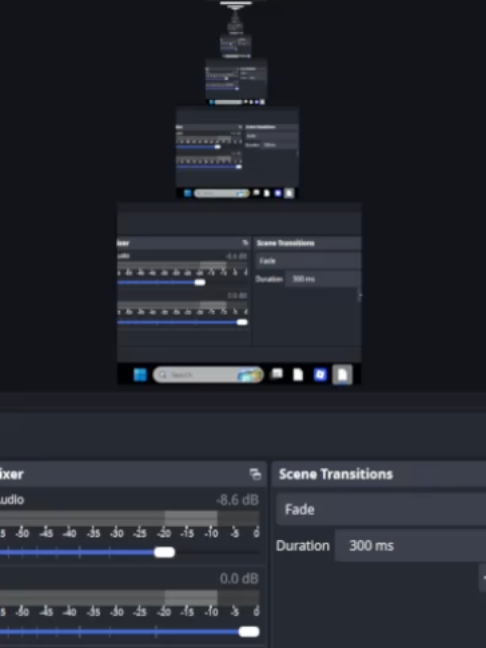The width and height of the screenshot is (486, 648).
Task: Open the Fade transition dropdown
Action: [x=381, y=509]
